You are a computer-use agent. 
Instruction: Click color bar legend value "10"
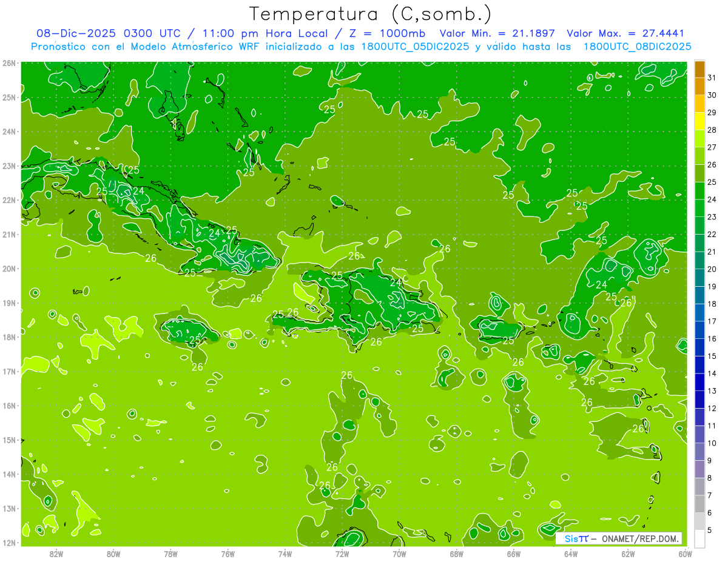tap(712, 443)
